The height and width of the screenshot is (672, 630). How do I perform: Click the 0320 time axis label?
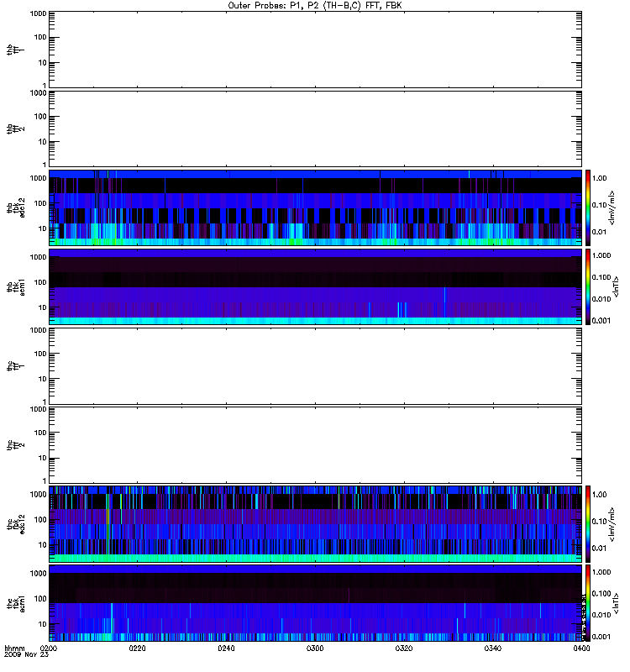pos(404,648)
